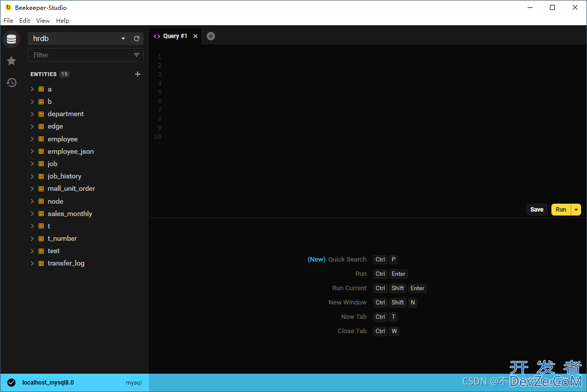Open the entity filter options icon
This screenshot has width=587, height=392.
tap(137, 55)
